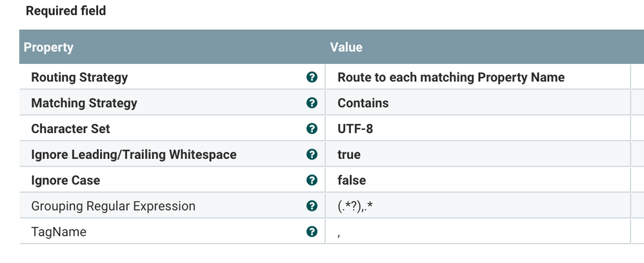This screenshot has width=644, height=263.
Task: Click the Value column header
Action: (x=347, y=47)
